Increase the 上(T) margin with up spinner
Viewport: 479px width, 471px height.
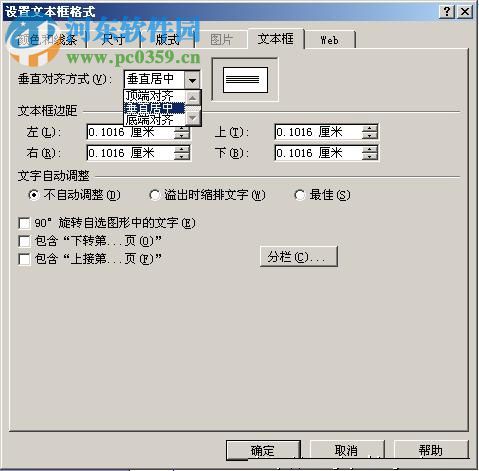click(x=370, y=129)
